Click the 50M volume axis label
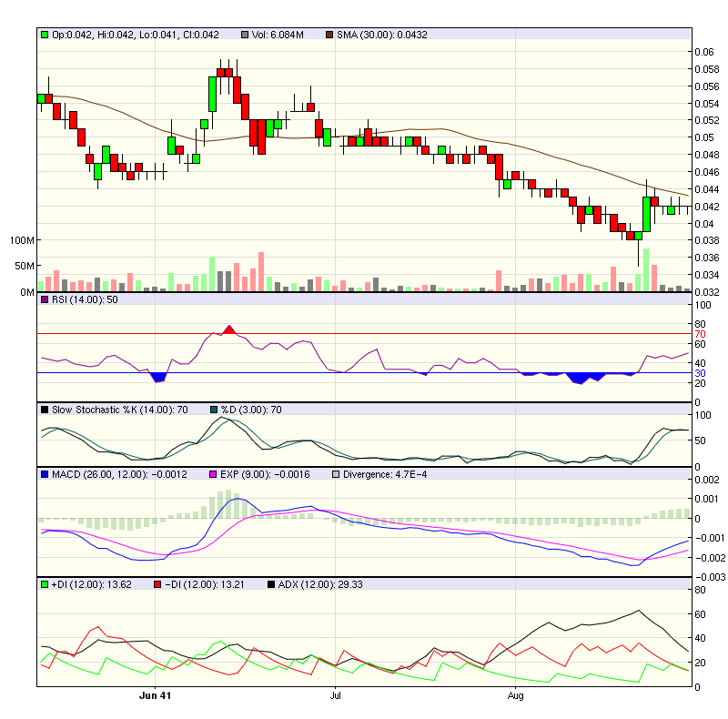The image size is (728, 719). pyautogui.click(x=25, y=266)
